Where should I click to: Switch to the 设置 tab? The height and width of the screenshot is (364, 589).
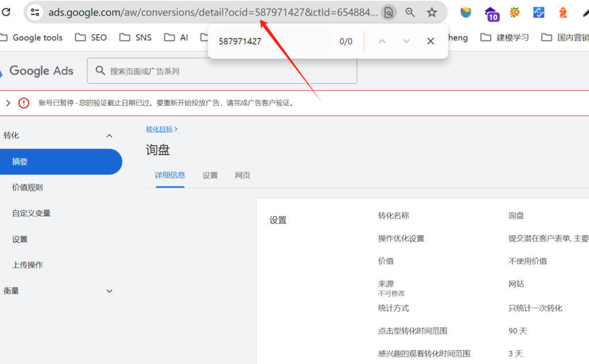pyautogui.click(x=210, y=175)
